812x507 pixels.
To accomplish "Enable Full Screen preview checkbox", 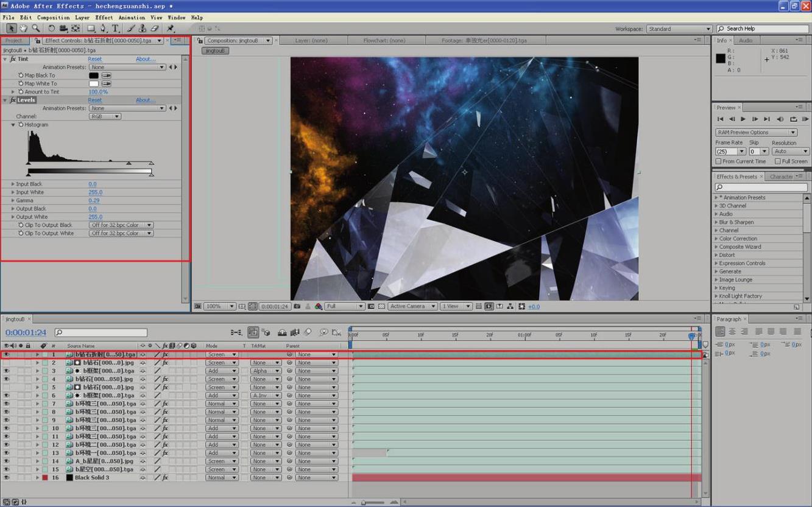I will point(778,161).
